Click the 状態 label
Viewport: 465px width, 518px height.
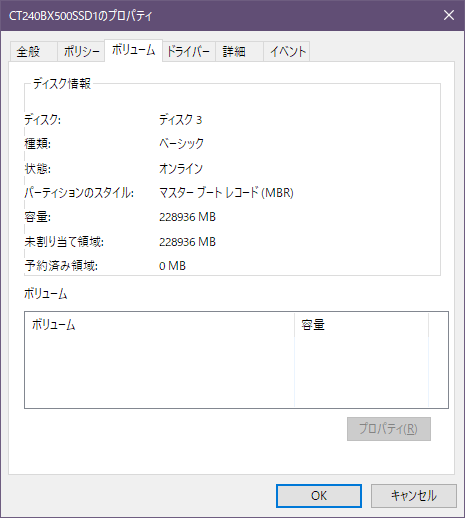pos(37,168)
